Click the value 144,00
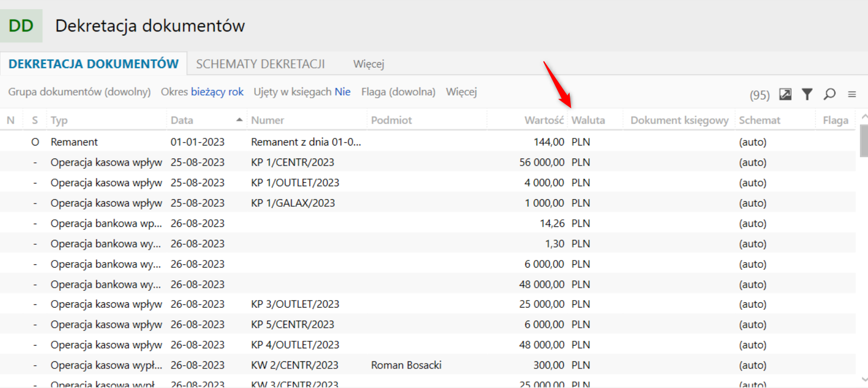This screenshot has width=868, height=388. pyautogui.click(x=549, y=142)
